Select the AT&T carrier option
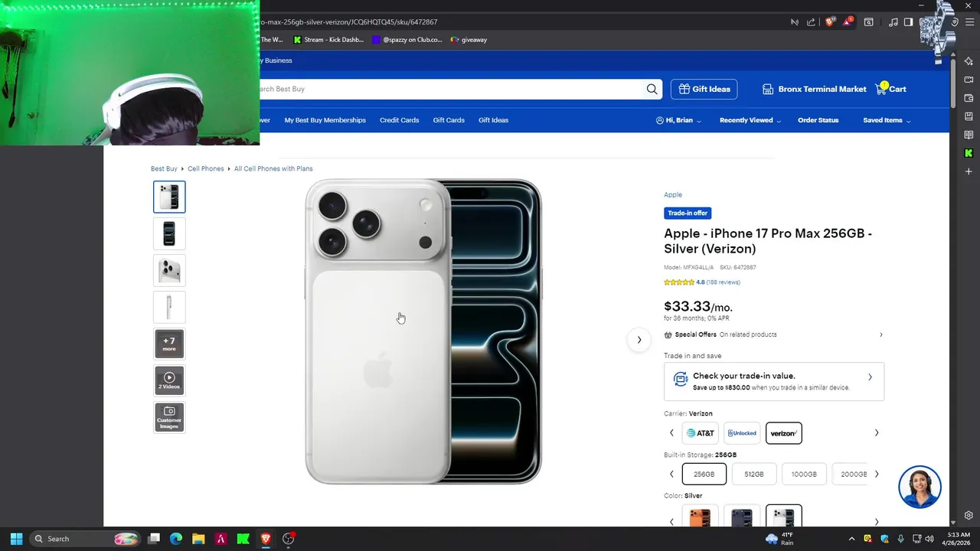 click(701, 433)
